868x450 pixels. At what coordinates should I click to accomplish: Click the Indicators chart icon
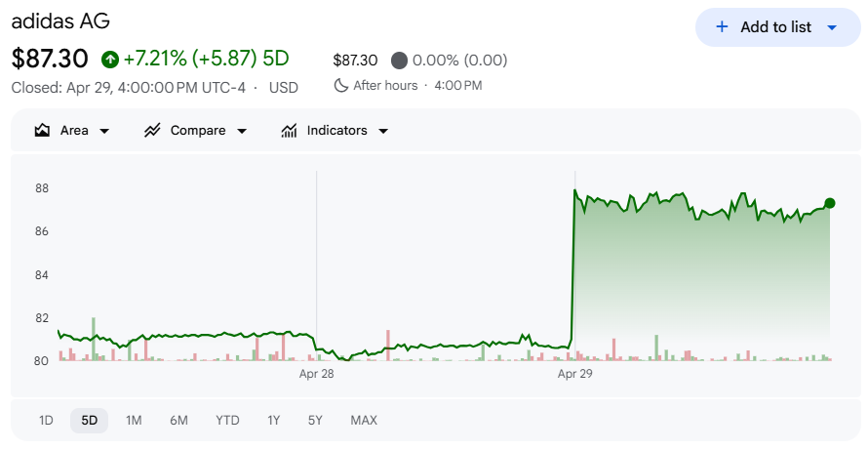[x=289, y=130]
